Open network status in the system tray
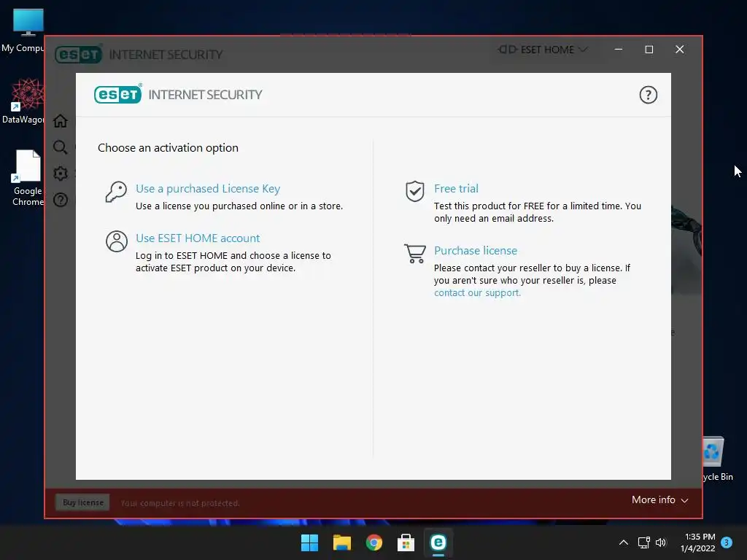Viewport: 747px width, 560px height. click(x=643, y=542)
